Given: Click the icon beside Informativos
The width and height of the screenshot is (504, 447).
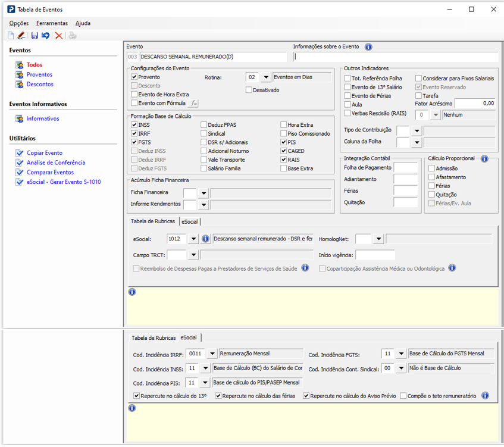Looking at the screenshot, I should pos(20,118).
